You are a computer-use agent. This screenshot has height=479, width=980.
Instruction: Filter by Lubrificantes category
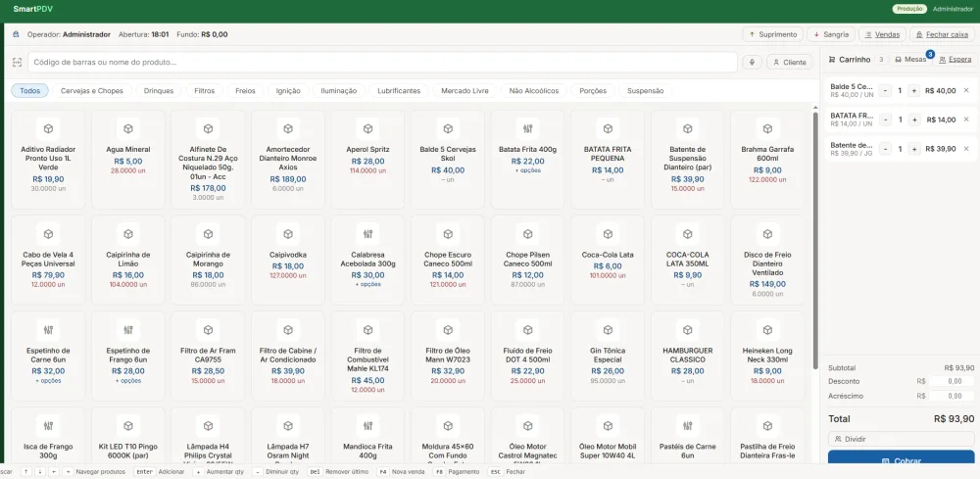[399, 90]
